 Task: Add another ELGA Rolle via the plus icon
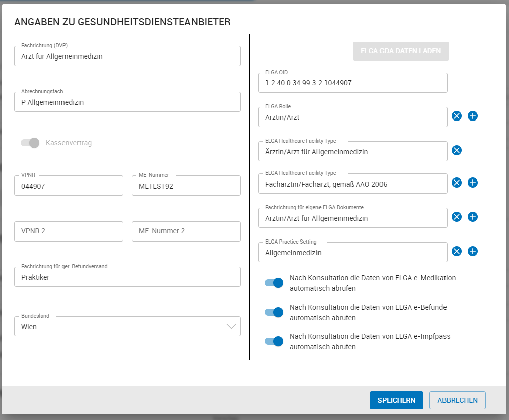pyautogui.click(x=473, y=116)
